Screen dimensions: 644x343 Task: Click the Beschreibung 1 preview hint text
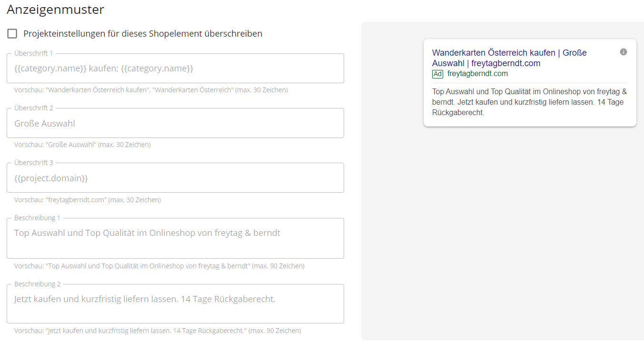coord(159,266)
